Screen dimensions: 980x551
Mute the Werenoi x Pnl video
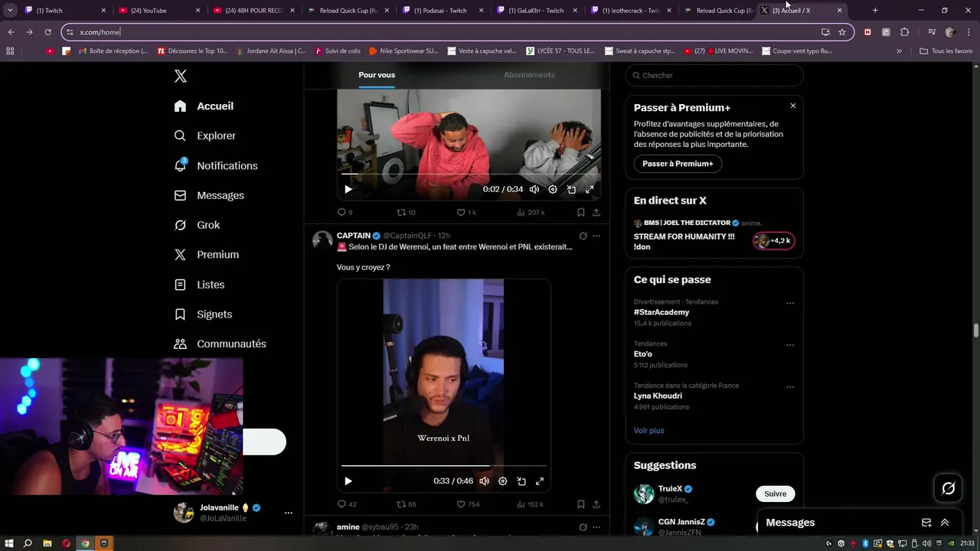(484, 481)
